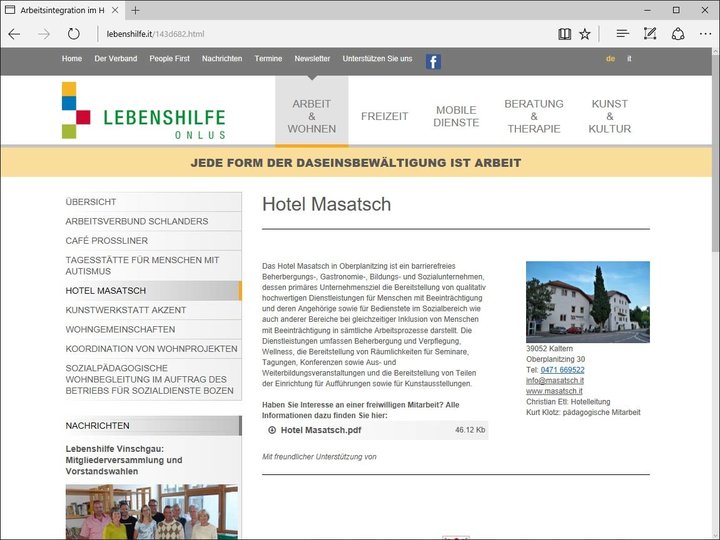Open Sozialpädagogische Wohnbegleitung sidebar entry
Screen dimensions: 720x540
click(x=153, y=379)
